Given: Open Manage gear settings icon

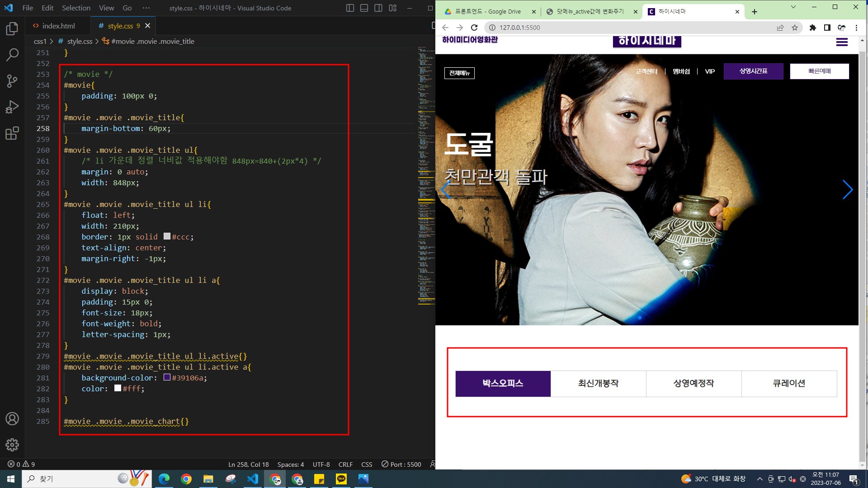Looking at the screenshot, I should pyautogui.click(x=12, y=445).
